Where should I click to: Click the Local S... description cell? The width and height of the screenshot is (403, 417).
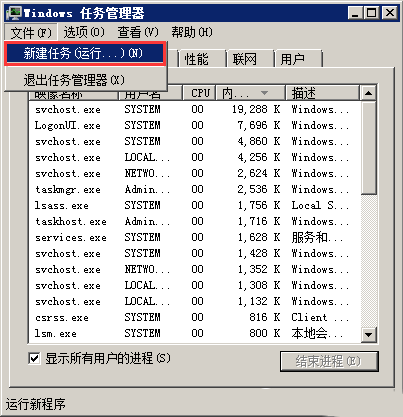point(320,205)
